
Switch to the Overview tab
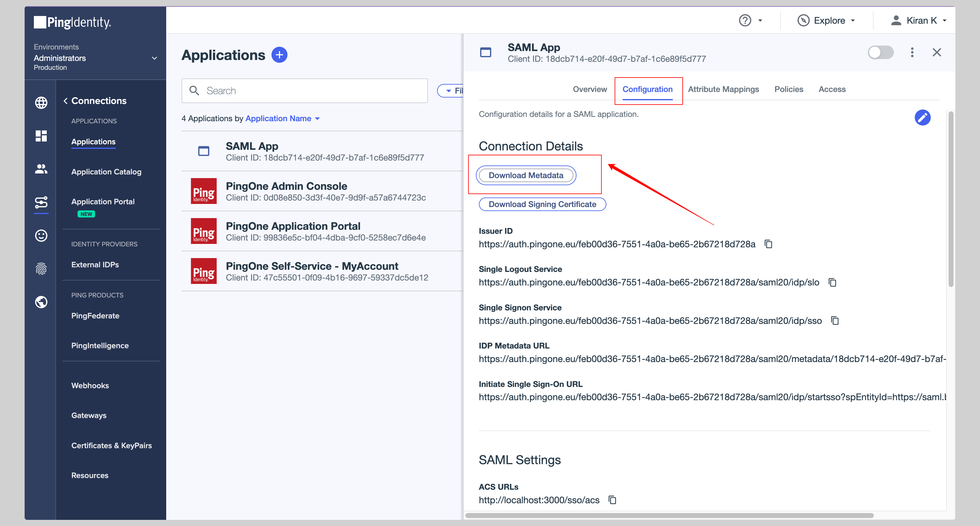pyautogui.click(x=589, y=89)
